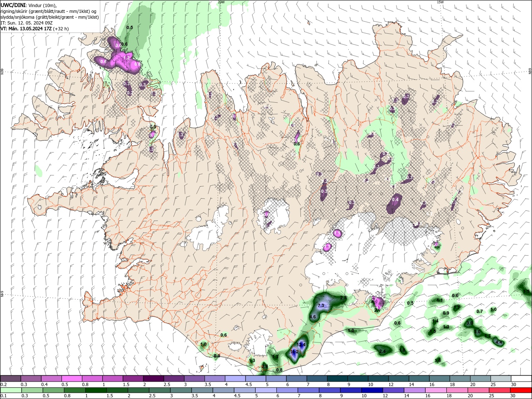Click the 3.0 precipitation value offshore
The image size is (532, 399).
(470, 323)
